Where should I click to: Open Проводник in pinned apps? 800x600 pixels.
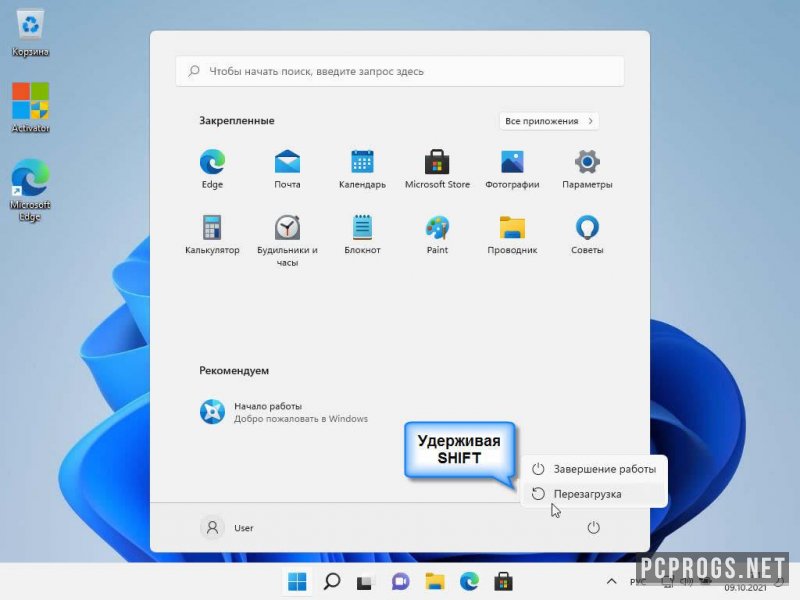(x=512, y=235)
